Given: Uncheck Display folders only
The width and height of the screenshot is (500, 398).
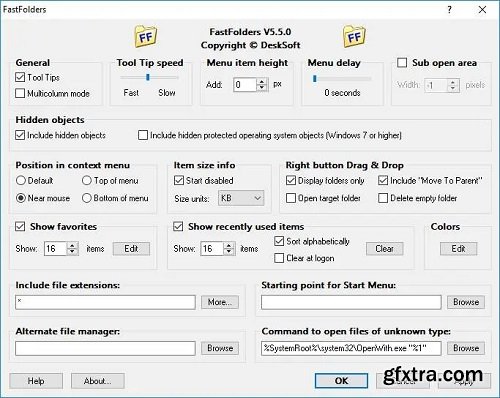Looking at the screenshot, I should tap(291, 180).
